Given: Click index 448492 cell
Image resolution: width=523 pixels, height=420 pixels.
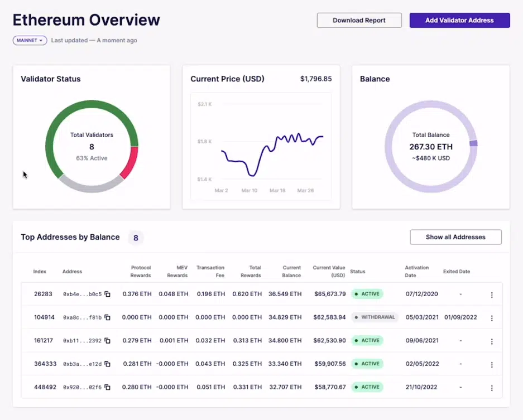Looking at the screenshot, I should pos(45,387).
